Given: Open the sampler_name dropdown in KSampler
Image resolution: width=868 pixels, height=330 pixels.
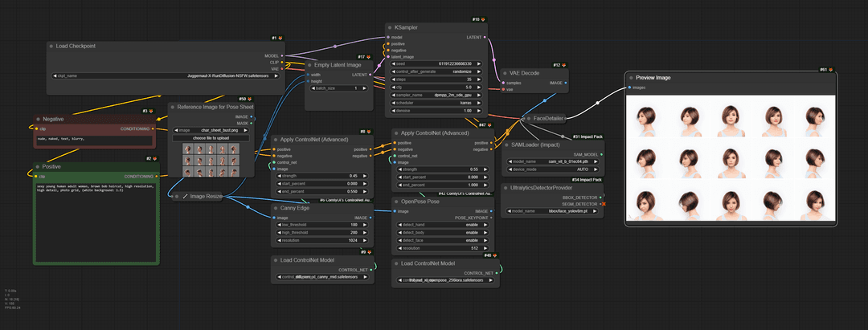Looking at the screenshot, I should [x=438, y=95].
